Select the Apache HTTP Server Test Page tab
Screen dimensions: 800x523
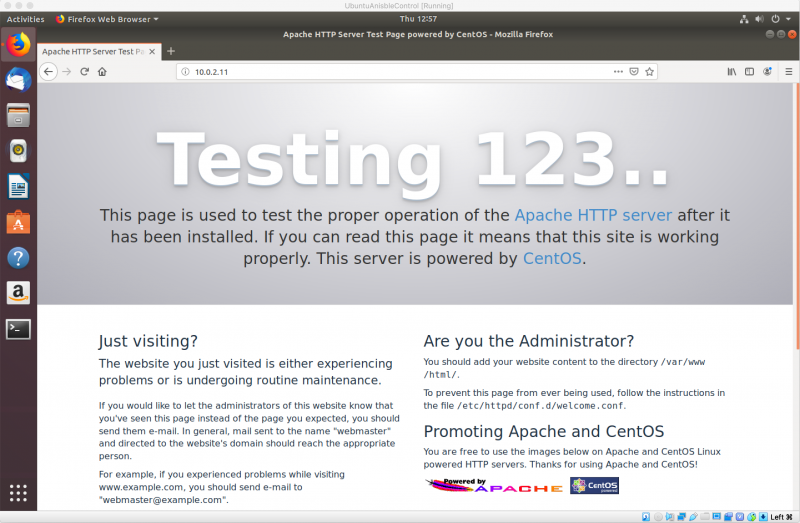pos(99,52)
